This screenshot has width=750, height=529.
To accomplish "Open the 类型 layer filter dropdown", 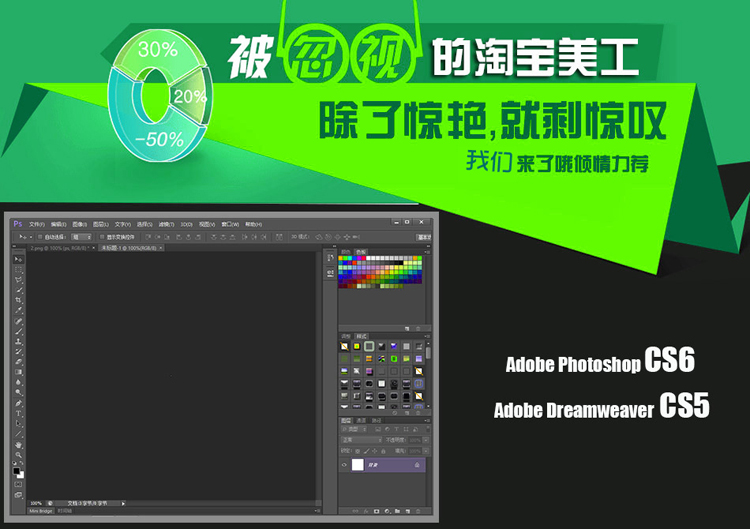I will pos(354,429).
